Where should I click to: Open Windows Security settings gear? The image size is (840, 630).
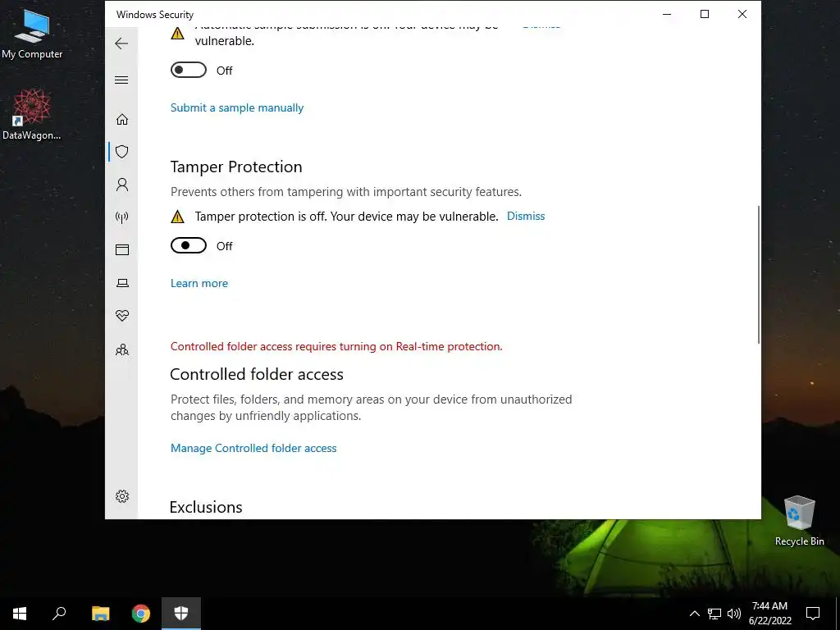point(122,496)
